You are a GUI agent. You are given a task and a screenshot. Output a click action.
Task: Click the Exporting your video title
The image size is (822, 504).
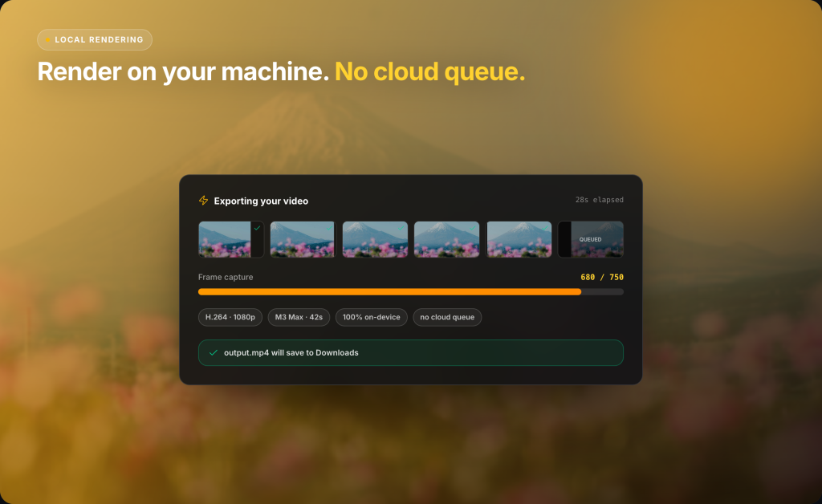click(261, 201)
